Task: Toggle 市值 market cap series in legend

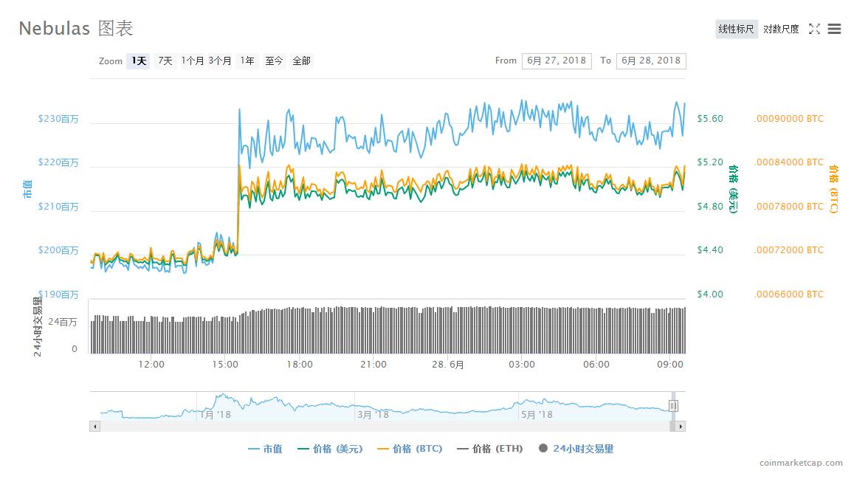Action: pyautogui.click(x=265, y=449)
